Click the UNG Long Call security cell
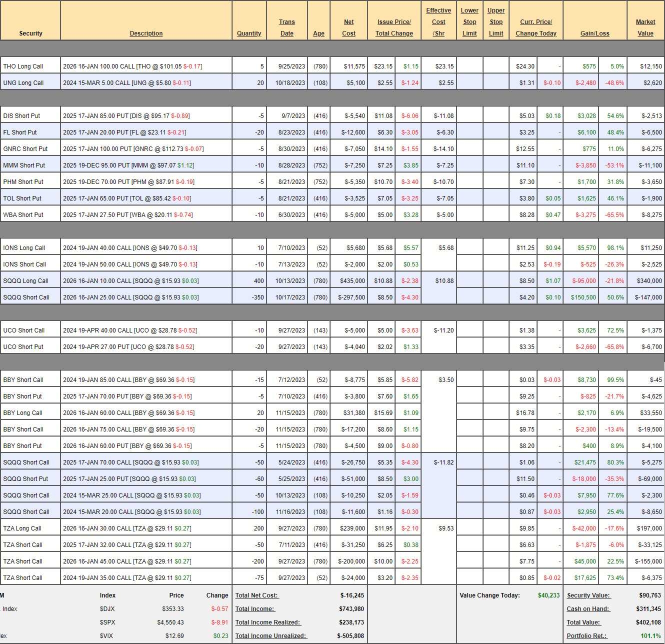This screenshot has height=644, width=665. (x=24, y=83)
